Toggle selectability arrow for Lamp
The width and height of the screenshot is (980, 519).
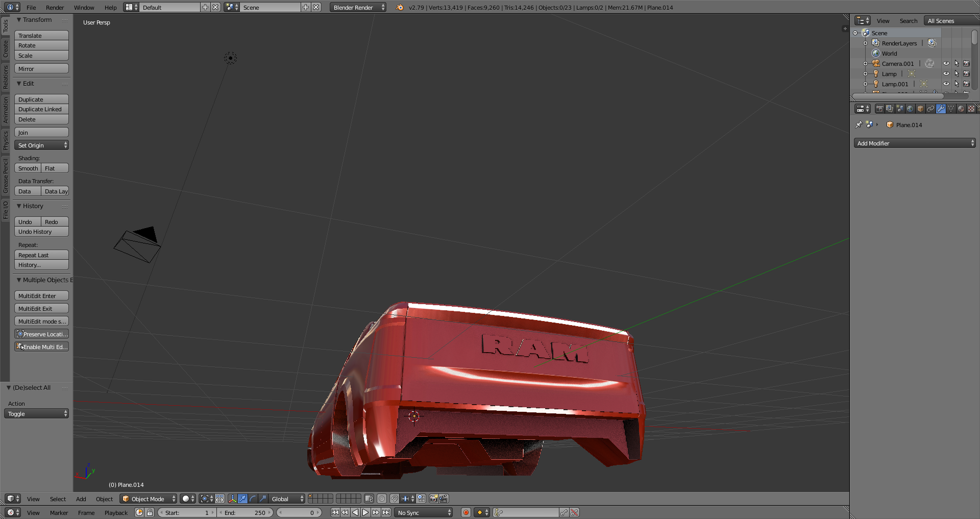click(957, 73)
